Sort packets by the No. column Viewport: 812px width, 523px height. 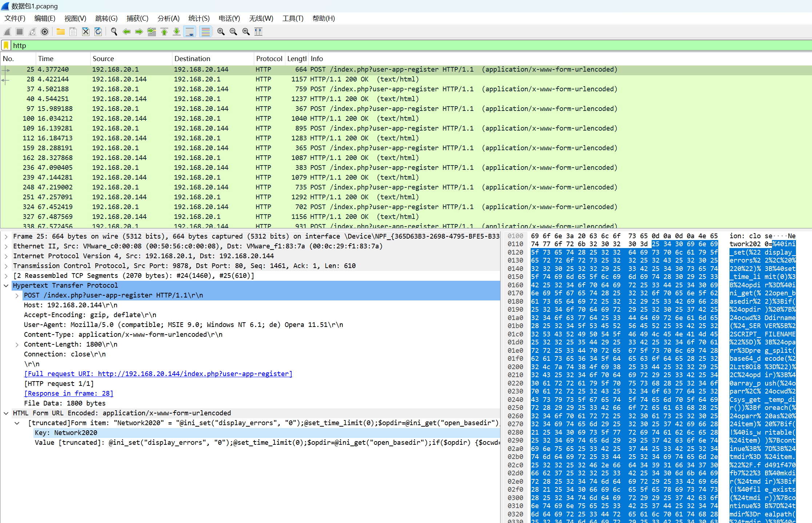pos(18,59)
